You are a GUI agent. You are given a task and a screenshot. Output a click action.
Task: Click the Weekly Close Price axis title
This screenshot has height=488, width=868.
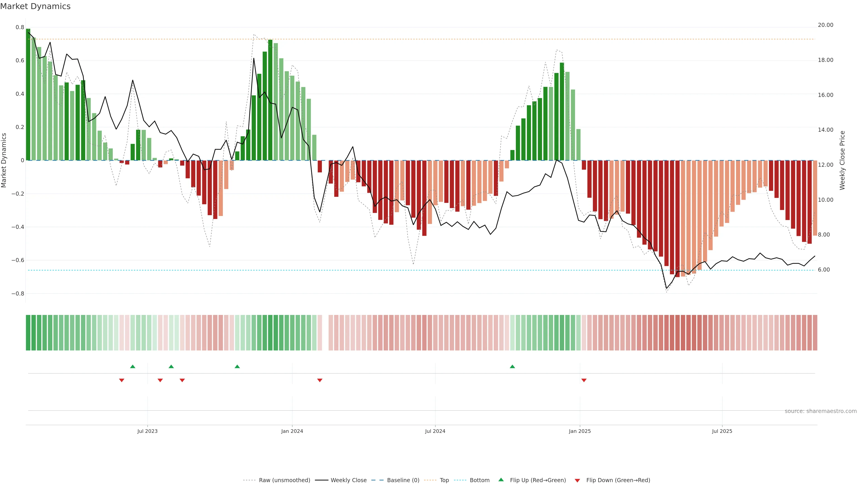pos(842,160)
